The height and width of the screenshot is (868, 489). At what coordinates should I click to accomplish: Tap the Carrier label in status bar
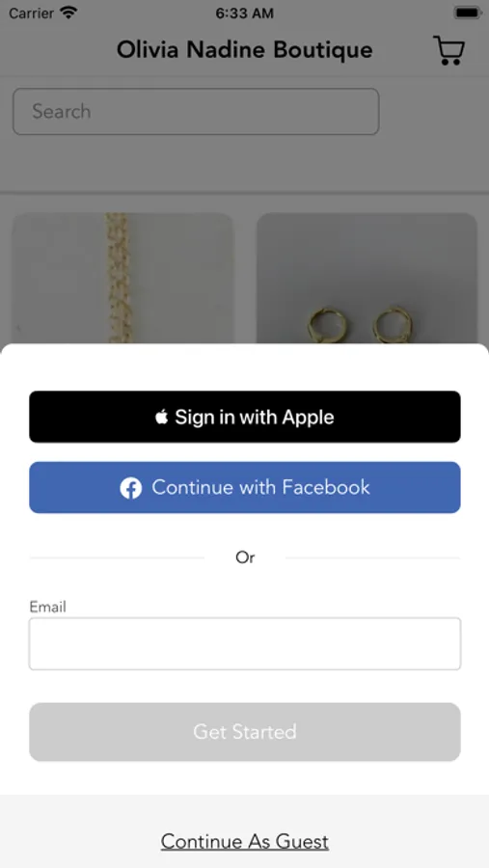pyautogui.click(x=32, y=13)
